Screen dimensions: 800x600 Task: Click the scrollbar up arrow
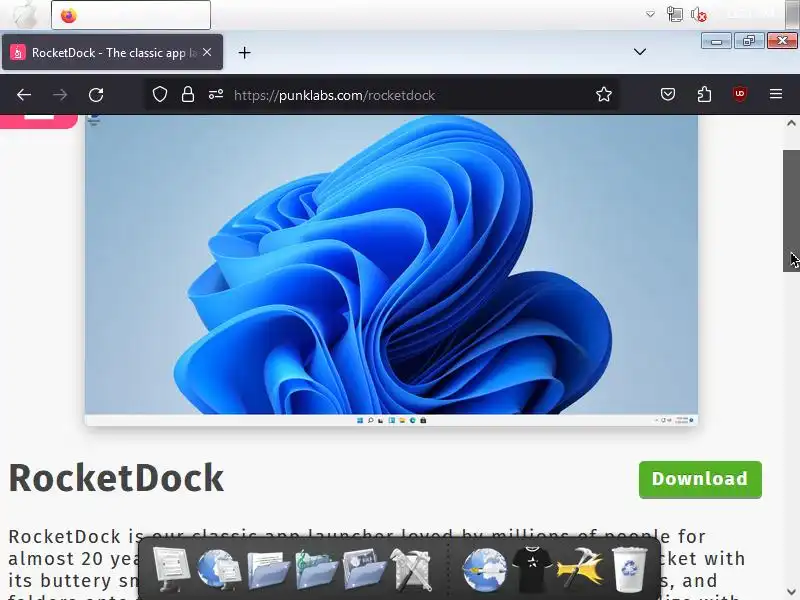pyautogui.click(x=791, y=123)
